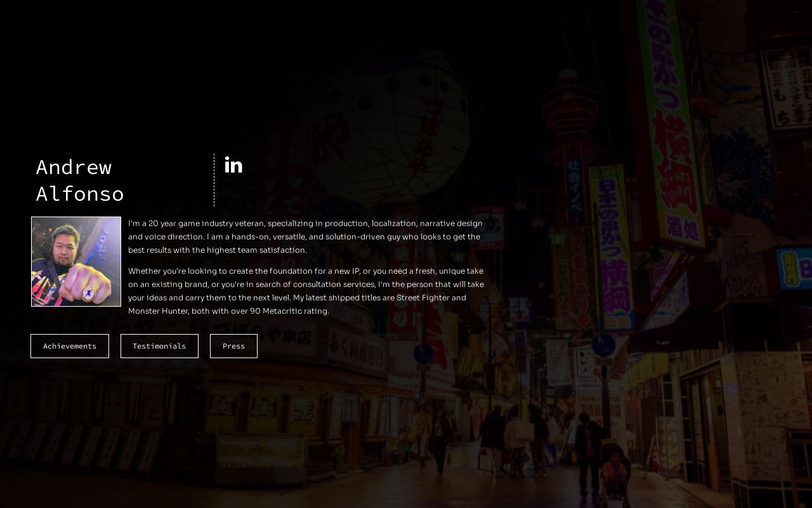Click the surname "Alfonso" in heading
The width and height of the screenshot is (812, 508).
(x=80, y=194)
